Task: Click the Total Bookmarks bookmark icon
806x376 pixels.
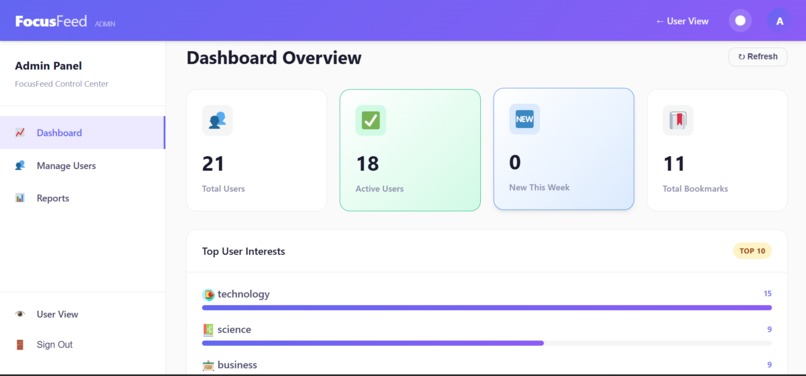Action: click(x=678, y=120)
